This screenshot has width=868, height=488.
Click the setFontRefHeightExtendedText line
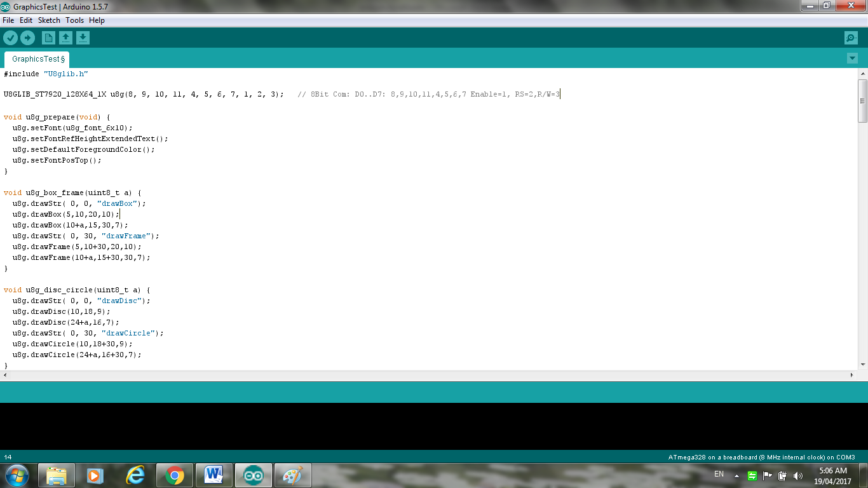90,139
